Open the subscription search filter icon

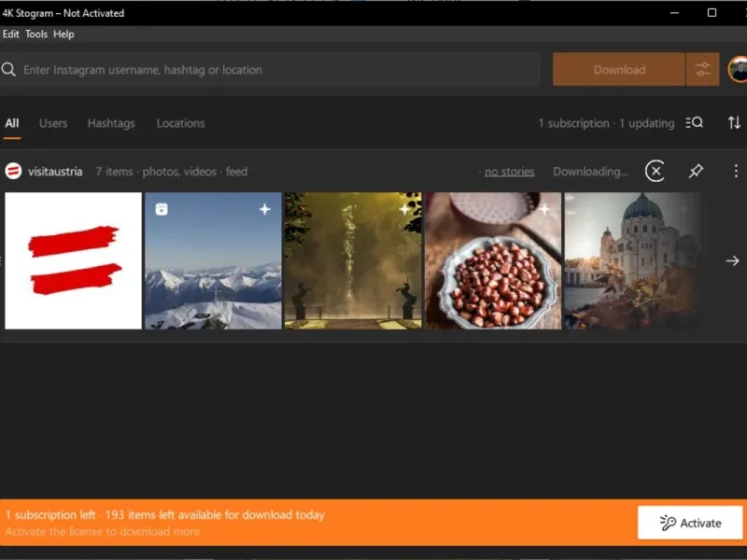694,123
